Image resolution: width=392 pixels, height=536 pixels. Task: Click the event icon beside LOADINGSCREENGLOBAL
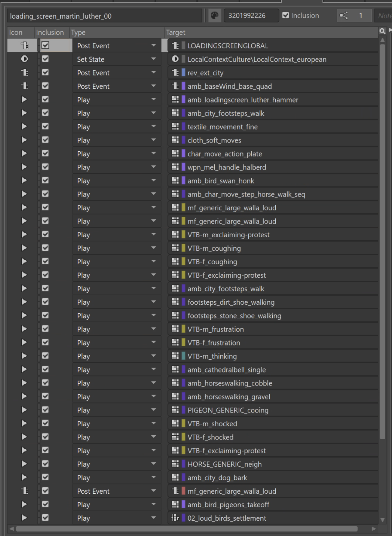(175, 45)
